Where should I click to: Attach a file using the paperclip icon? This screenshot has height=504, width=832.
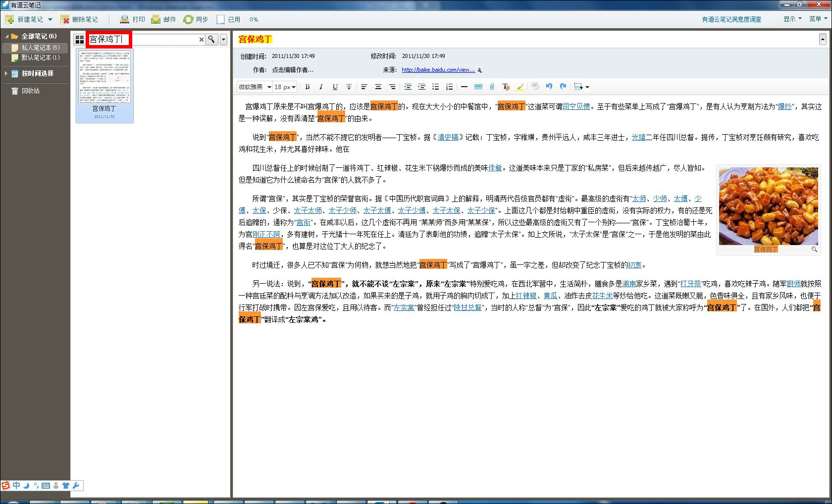[x=491, y=87]
